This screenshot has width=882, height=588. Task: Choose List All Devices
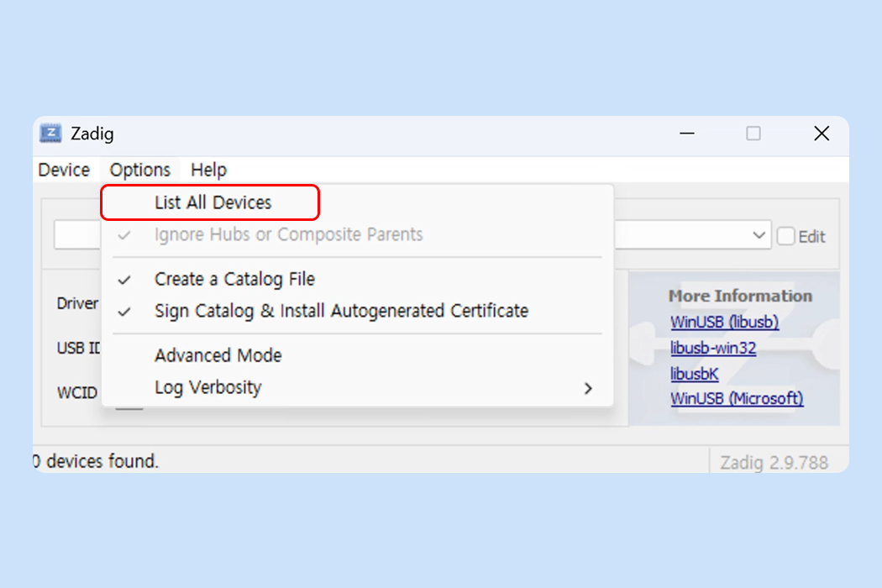[357, 202]
